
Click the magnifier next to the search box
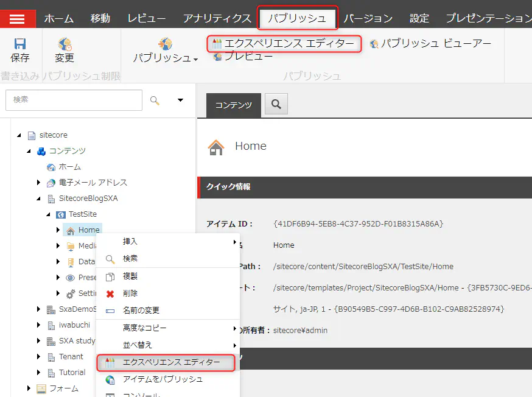pos(155,100)
